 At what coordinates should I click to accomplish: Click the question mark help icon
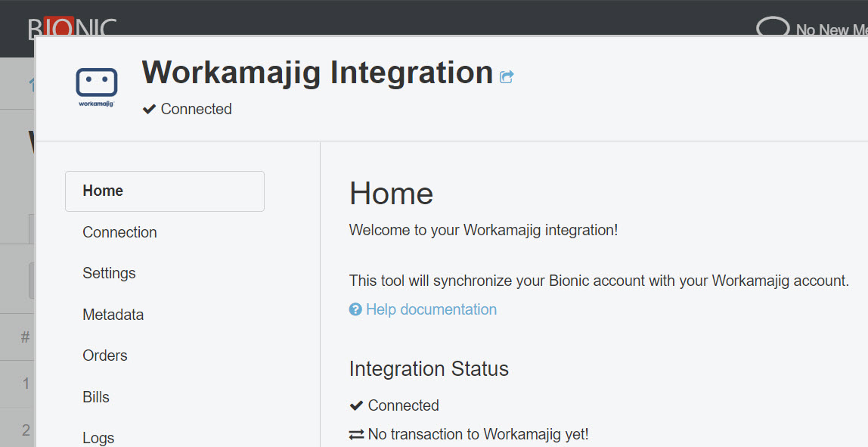355,309
